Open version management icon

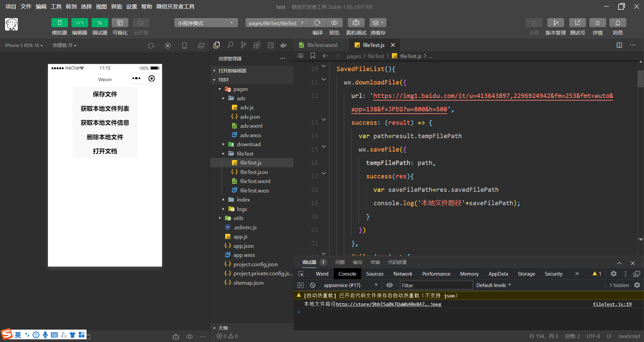555,23
